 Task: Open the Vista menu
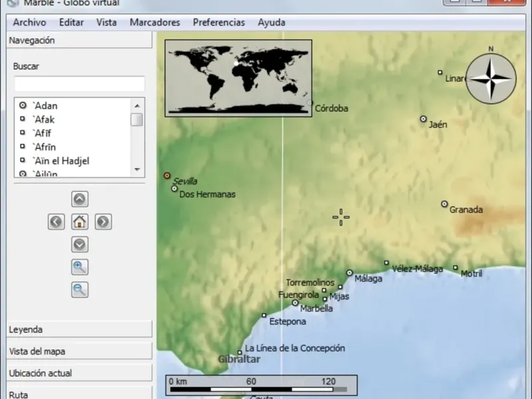[x=106, y=23]
